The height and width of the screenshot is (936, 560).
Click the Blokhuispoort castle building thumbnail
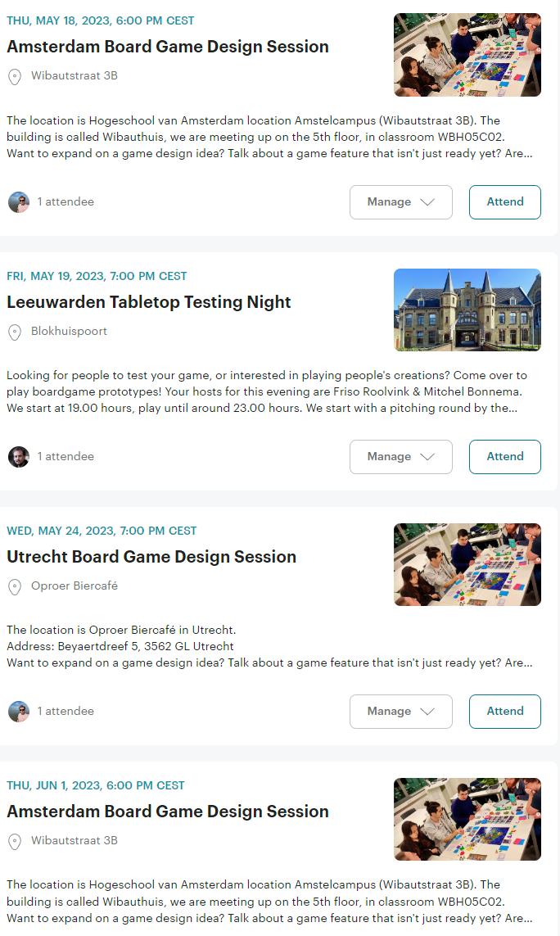point(467,310)
